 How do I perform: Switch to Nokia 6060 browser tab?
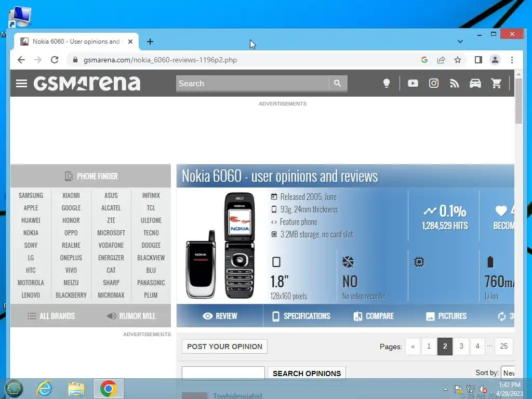pyautogui.click(x=76, y=42)
